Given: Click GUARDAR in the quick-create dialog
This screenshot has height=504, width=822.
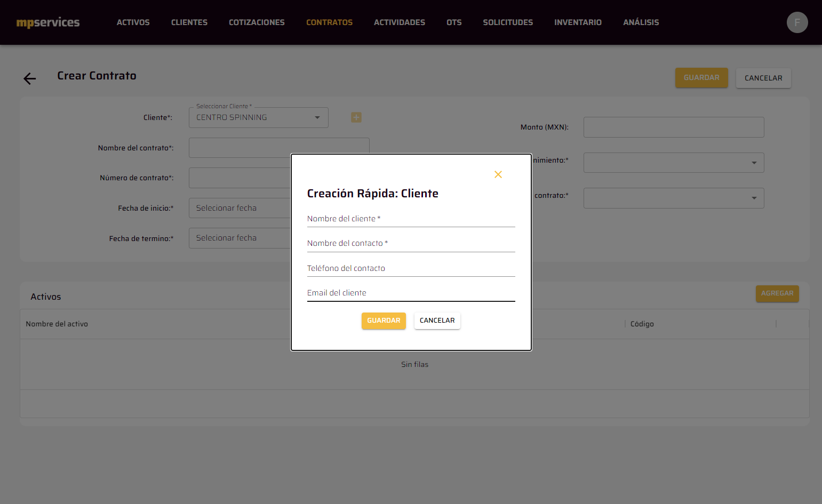Looking at the screenshot, I should tap(384, 321).
